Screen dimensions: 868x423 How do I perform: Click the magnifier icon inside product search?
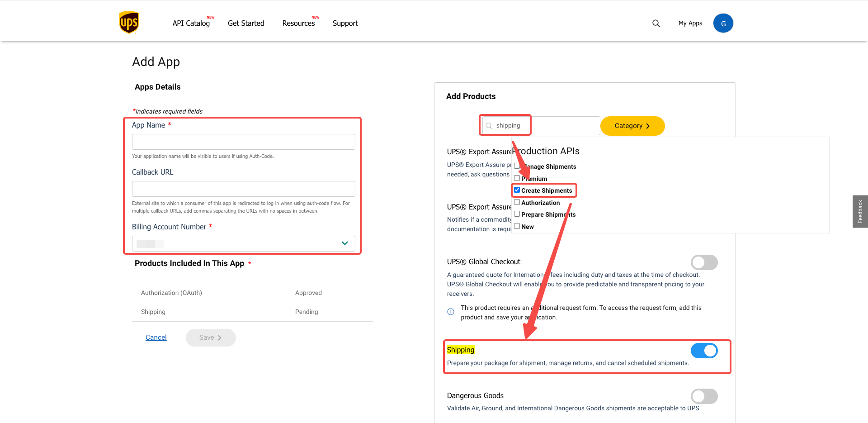489,126
